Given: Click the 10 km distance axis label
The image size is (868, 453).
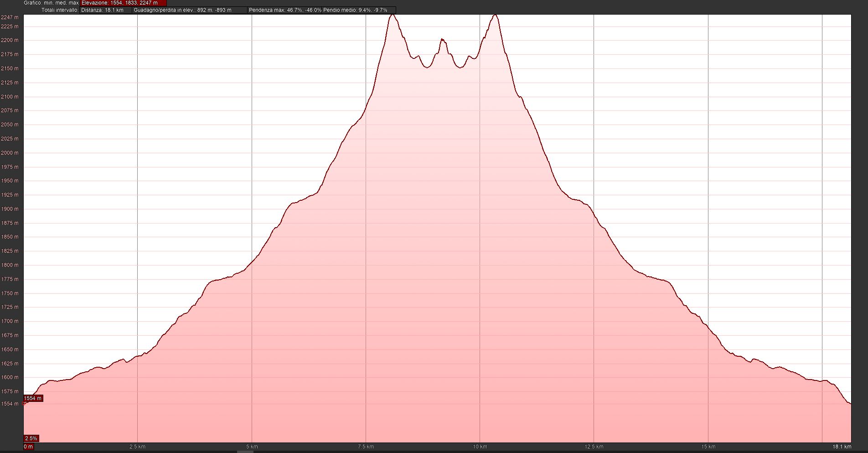Looking at the screenshot, I should pos(480,447).
